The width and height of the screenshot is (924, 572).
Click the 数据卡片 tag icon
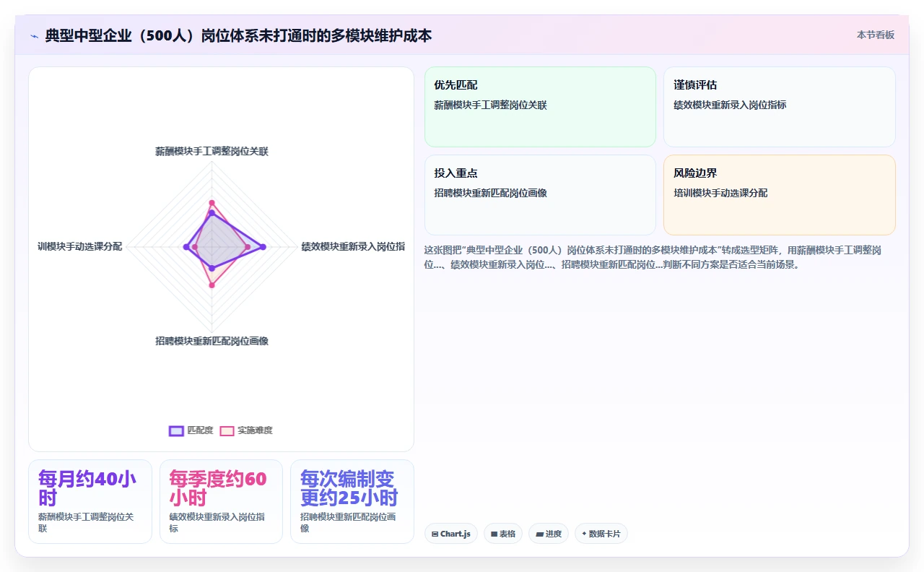pos(584,534)
